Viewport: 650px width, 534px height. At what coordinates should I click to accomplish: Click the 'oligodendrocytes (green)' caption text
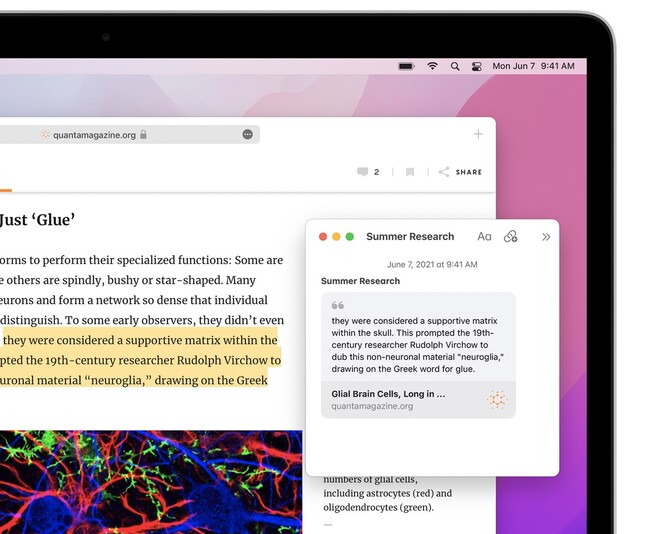coord(378,507)
